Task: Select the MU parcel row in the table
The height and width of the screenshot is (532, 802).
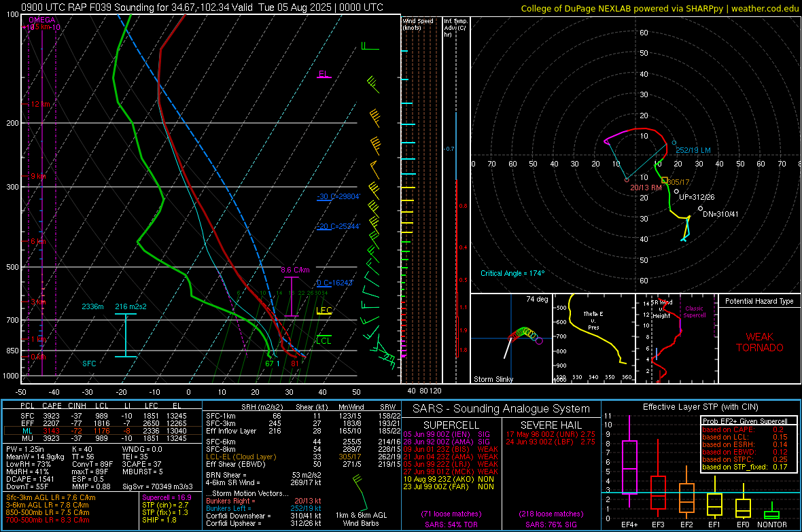Action: click(103, 438)
